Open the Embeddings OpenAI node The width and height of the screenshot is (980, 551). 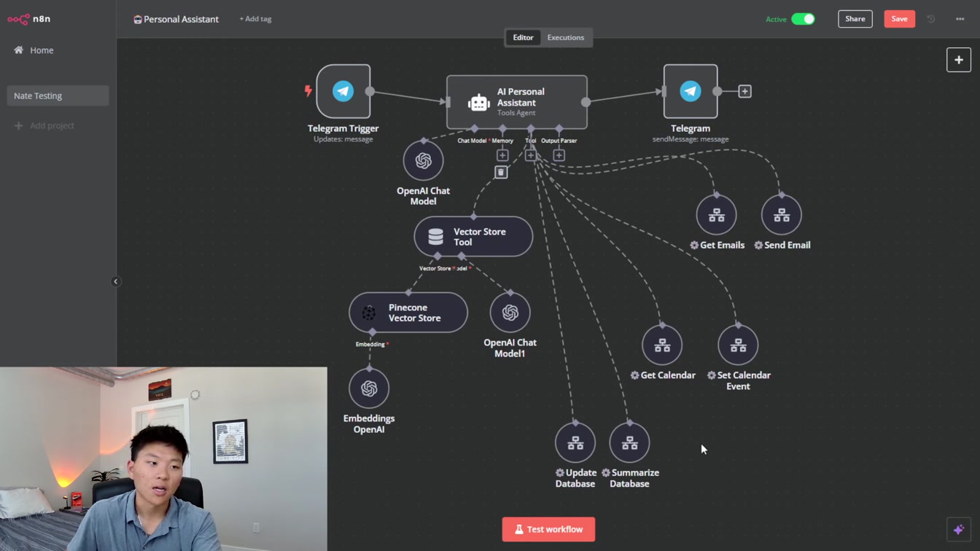(369, 388)
